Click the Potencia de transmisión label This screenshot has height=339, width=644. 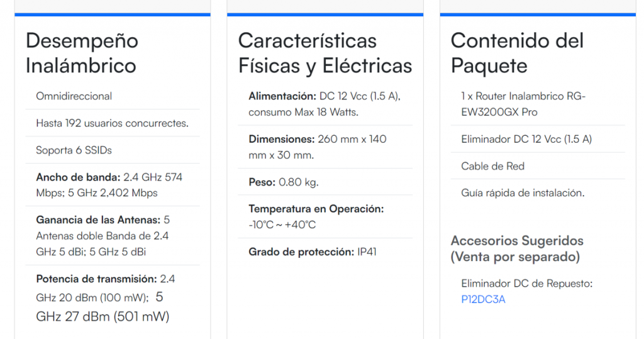(x=96, y=279)
